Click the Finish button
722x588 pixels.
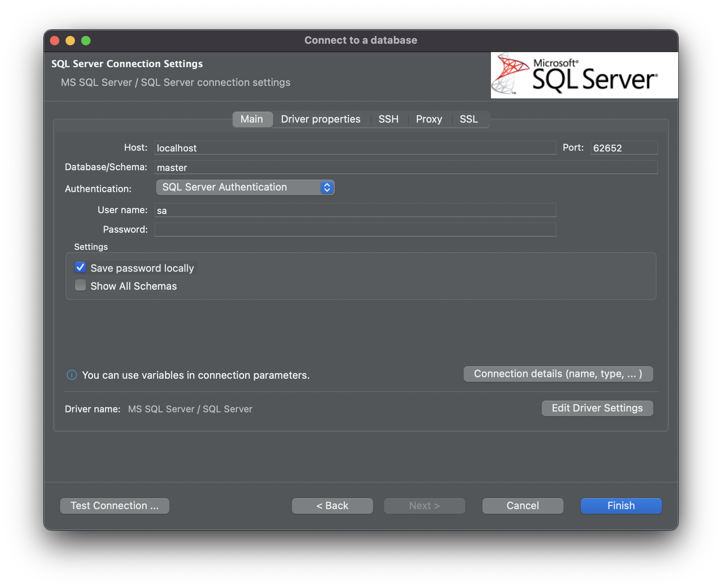pos(620,506)
